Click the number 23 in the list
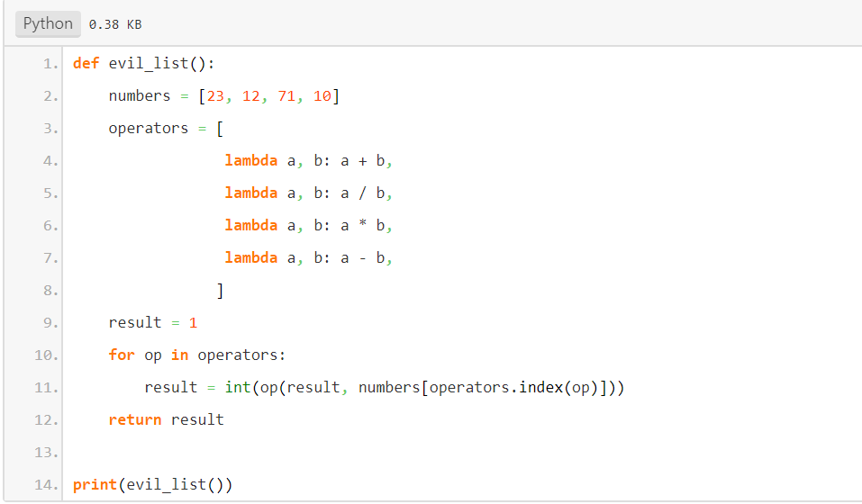 215,96
